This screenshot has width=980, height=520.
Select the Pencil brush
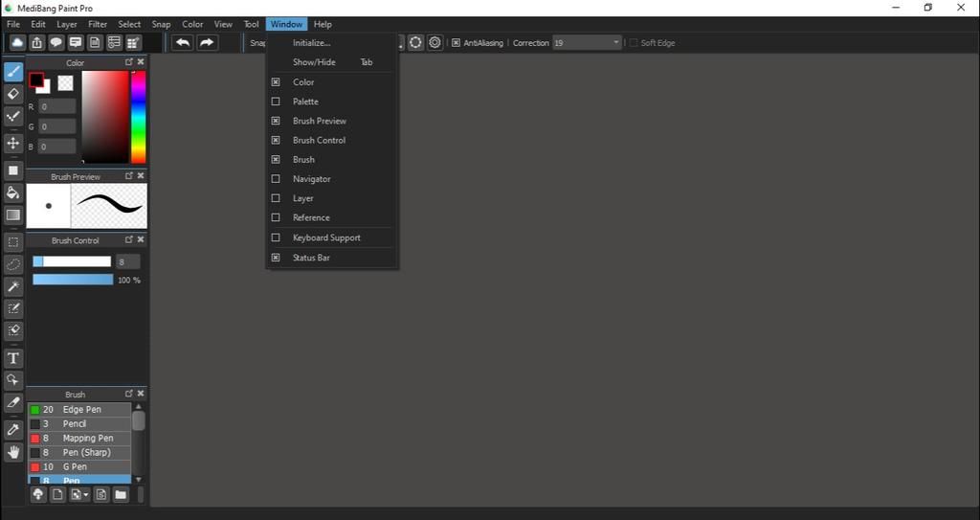tap(79, 423)
